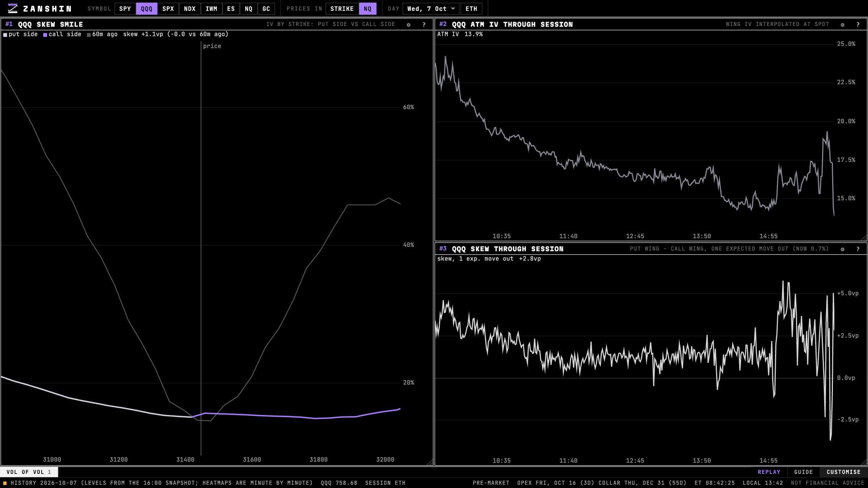Show prices in STRIKE
Screen dimensions: 868x488
click(x=342, y=9)
